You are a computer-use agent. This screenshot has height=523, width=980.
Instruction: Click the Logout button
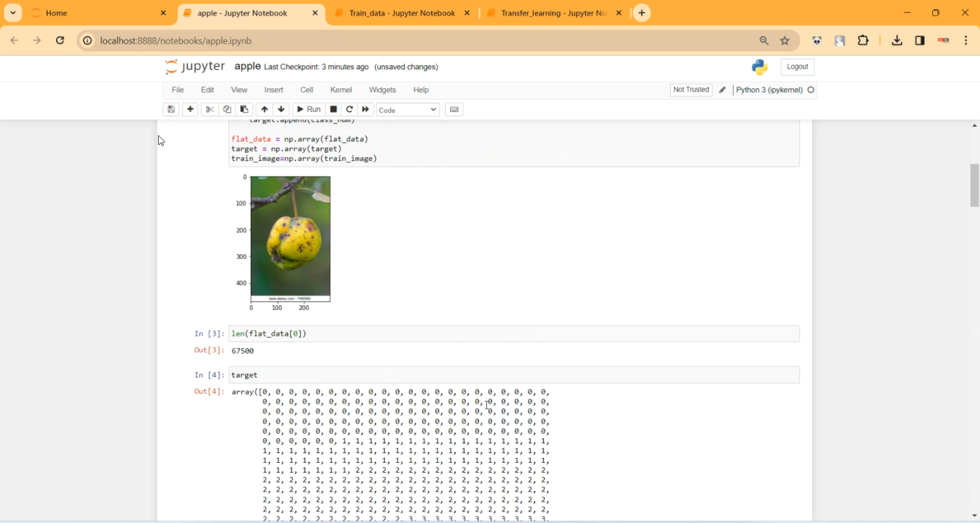point(797,67)
